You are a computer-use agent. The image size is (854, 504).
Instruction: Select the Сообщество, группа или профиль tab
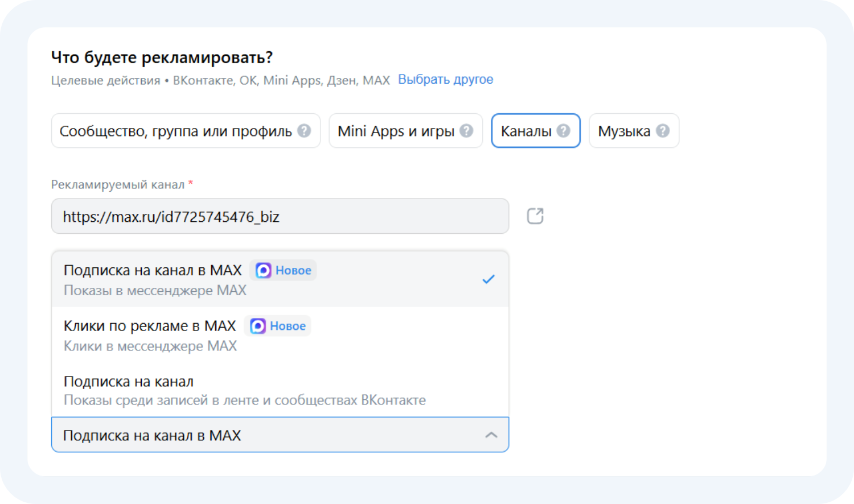(186, 131)
